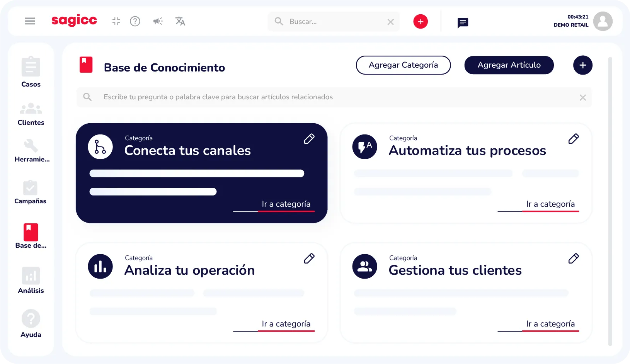The image size is (630, 364).
Task: Edit the Conecta tus canales category
Action: point(309,138)
